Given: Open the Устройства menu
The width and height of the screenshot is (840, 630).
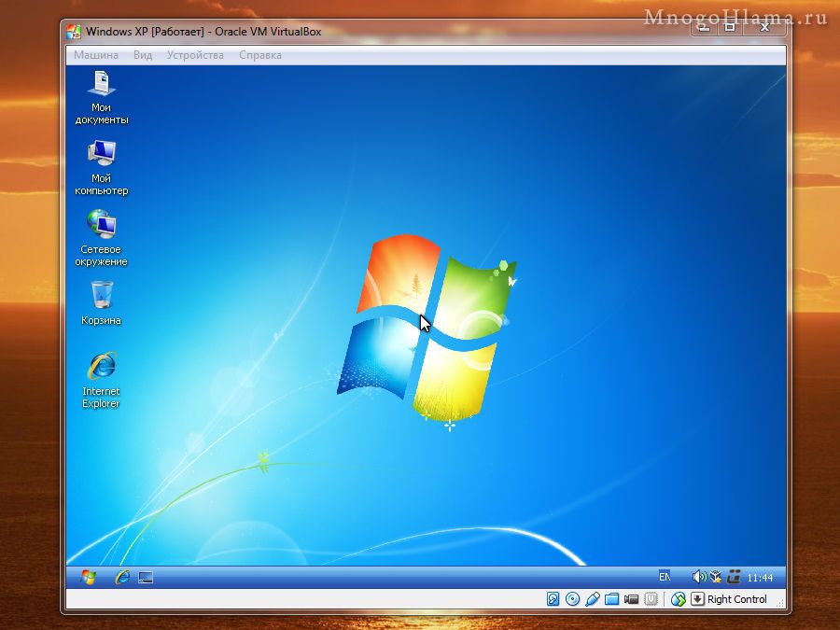Looking at the screenshot, I should pos(195,55).
